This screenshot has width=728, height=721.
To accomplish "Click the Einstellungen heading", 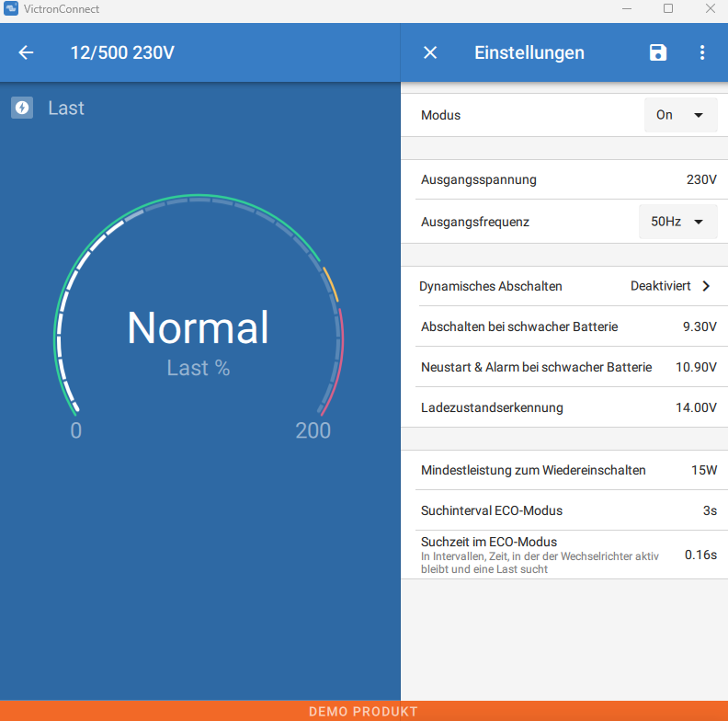I will tap(529, 52).
